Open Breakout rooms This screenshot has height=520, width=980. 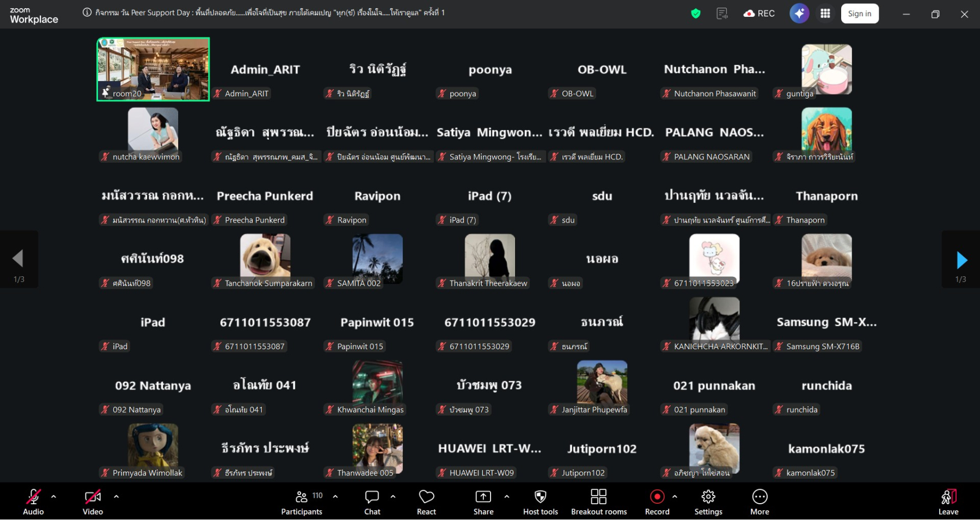599,502
